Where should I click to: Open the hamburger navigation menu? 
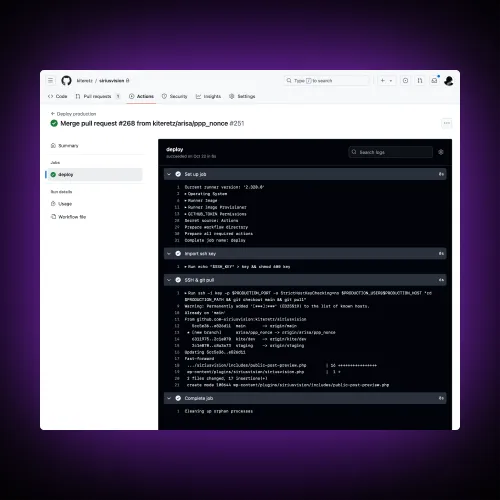51,80
